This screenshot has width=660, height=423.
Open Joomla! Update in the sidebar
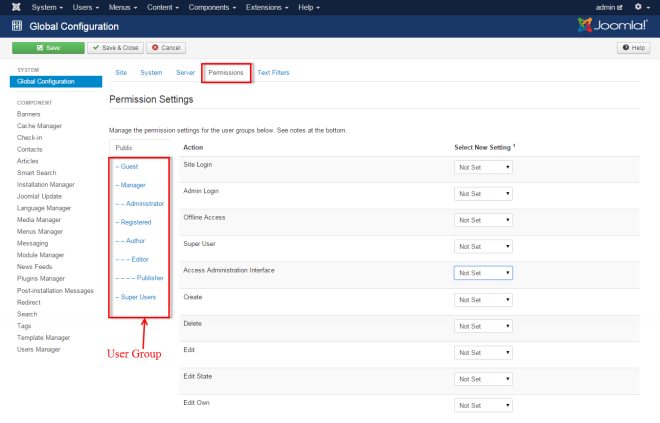[39, 197]
